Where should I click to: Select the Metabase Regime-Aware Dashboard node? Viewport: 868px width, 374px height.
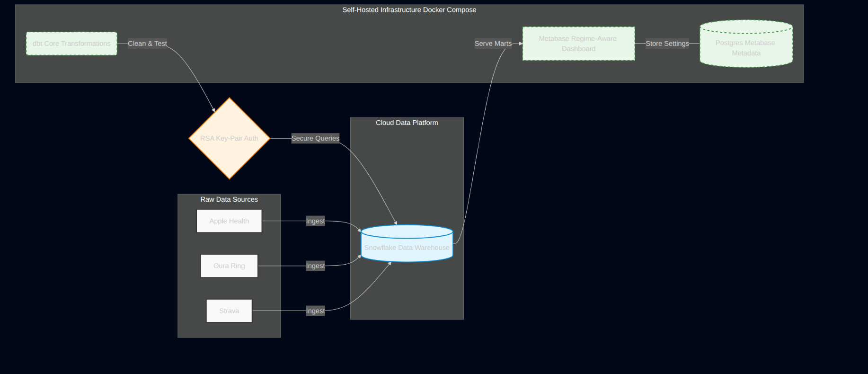578,44
